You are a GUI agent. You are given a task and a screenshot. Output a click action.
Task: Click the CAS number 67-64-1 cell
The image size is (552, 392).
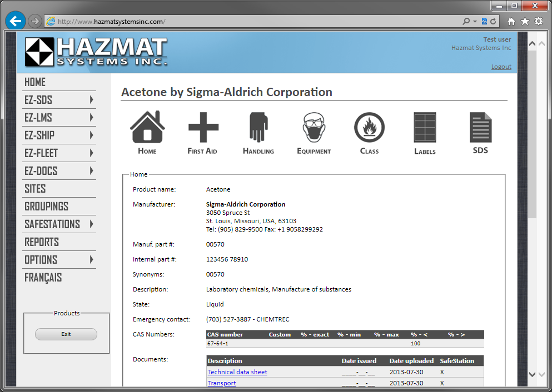click(217, 344)
